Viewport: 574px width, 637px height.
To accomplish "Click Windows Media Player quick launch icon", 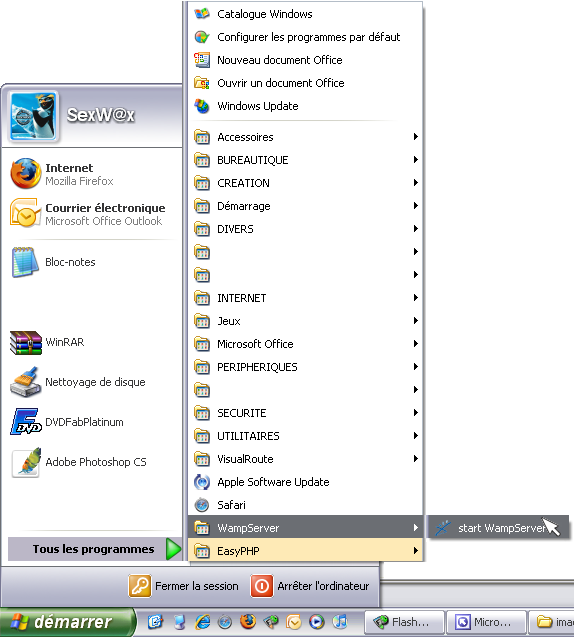I will coord(317,622).
